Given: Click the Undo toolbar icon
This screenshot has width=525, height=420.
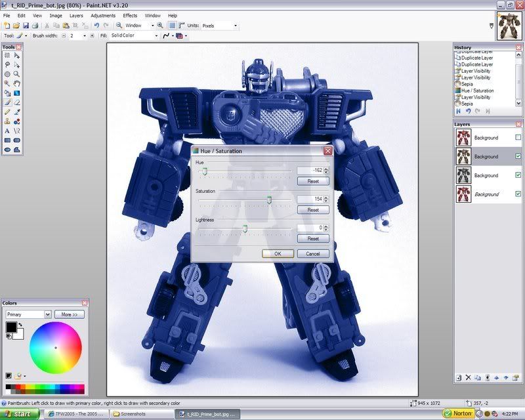Looking at the screenshot, I should [96, 26].
